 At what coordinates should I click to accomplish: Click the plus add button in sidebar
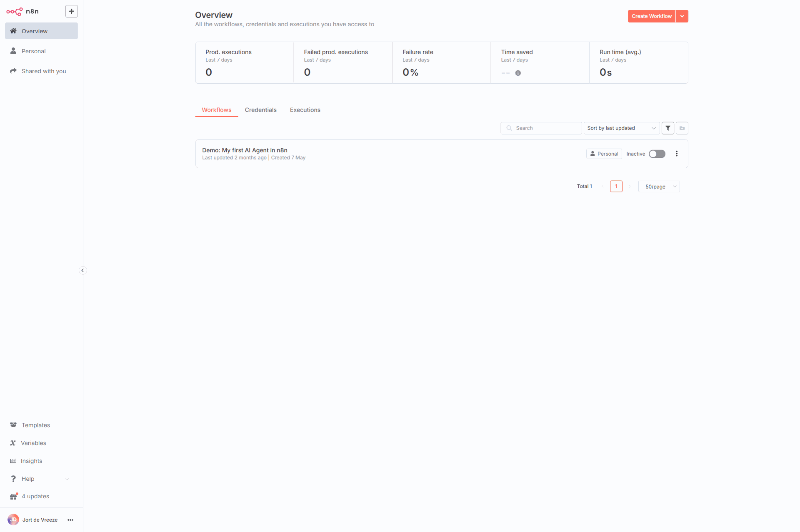coord(72,11)
